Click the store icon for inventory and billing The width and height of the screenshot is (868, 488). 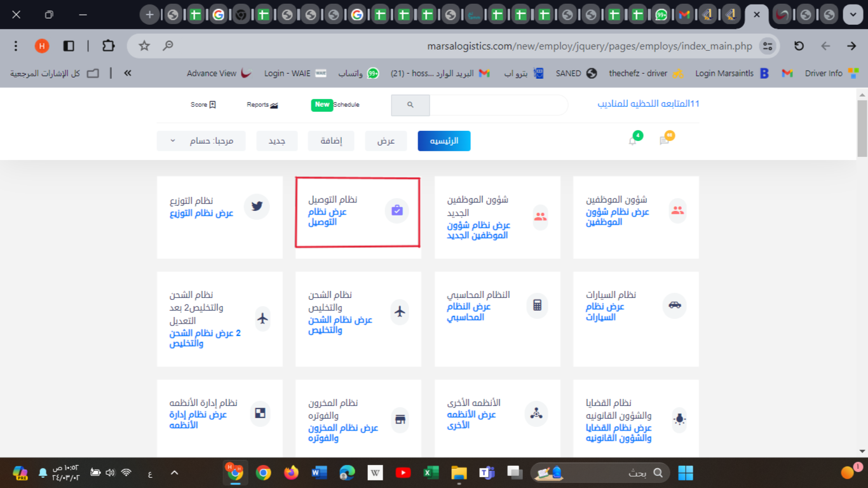click(400, 419)
